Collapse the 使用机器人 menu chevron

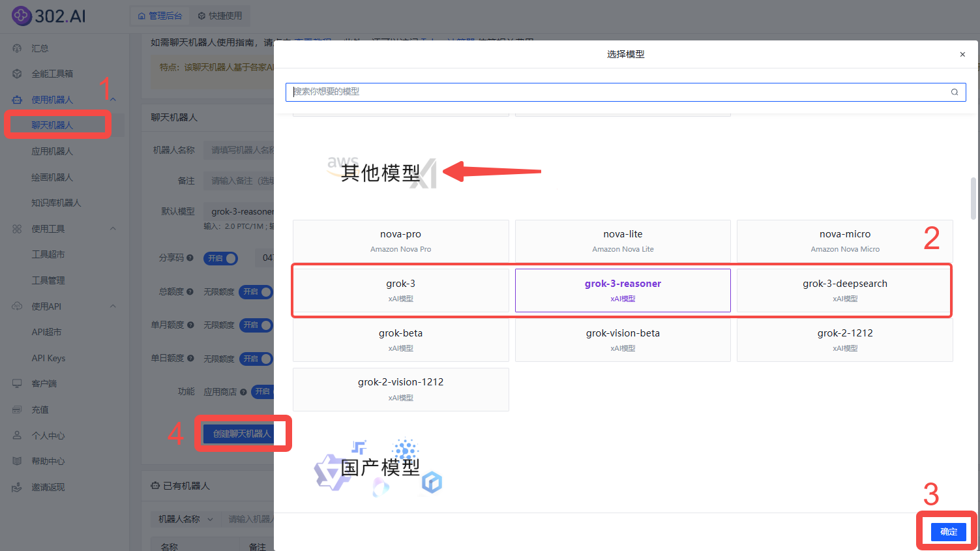tap(113, 100)
